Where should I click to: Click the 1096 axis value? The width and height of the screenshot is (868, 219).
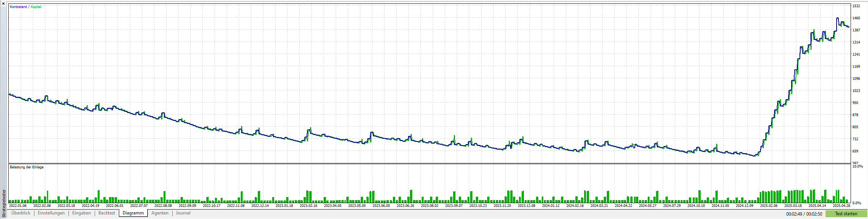click(856, 79)
